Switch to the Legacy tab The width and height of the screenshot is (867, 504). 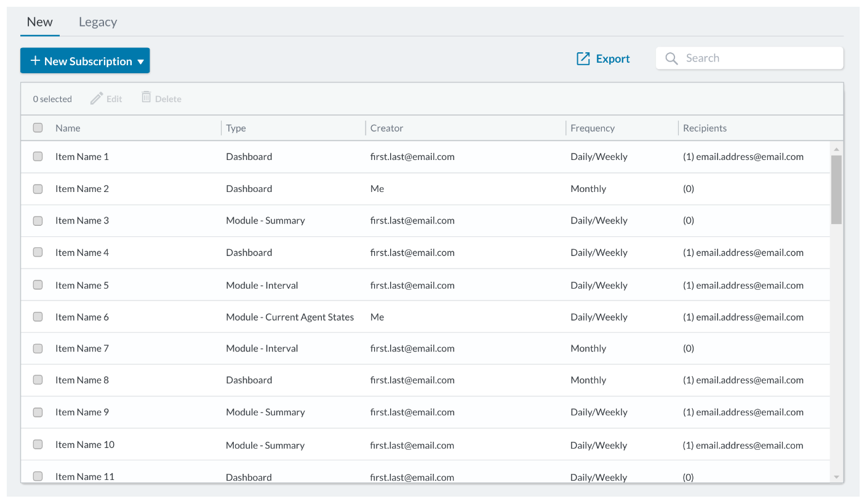point(98,22)
